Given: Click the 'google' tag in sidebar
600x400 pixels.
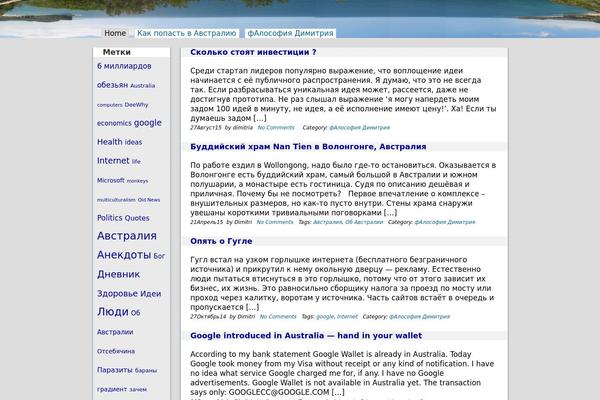Looking at the screenshot, I should (x=148, y=123).
